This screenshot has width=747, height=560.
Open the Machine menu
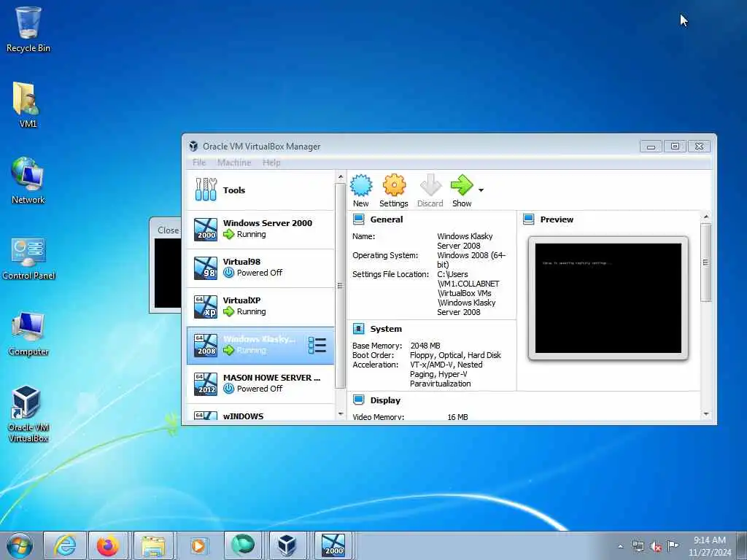(234, 163)
